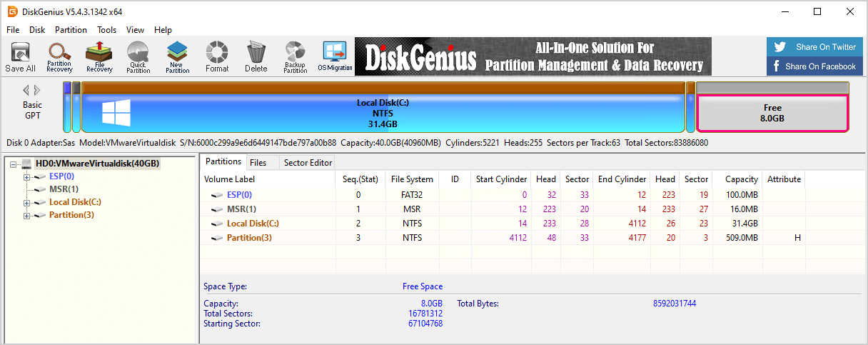Click the Save All toolbar icon
Viewport: 868px width, 345px height.
point(20,57)
